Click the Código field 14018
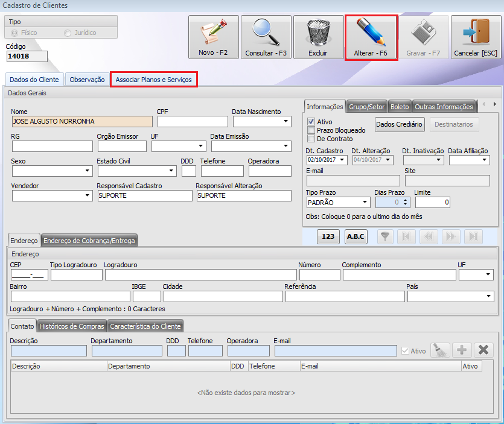The width and height of the screenshot is (504, 424). [27, 56]
